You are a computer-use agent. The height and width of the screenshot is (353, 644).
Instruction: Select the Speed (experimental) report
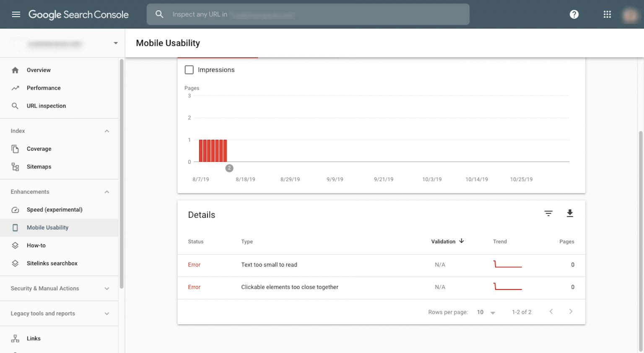pyautogui.click(x=55, y=210)
